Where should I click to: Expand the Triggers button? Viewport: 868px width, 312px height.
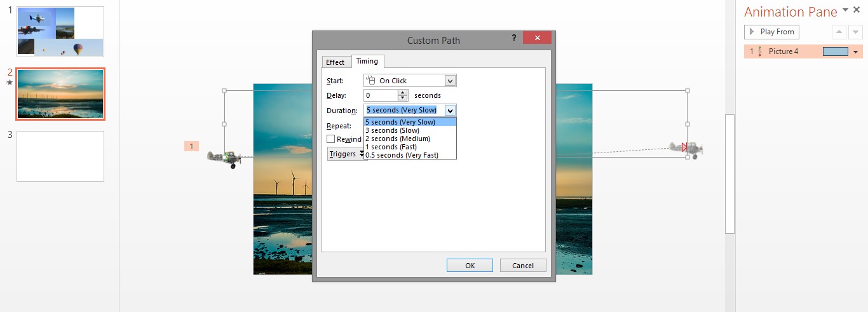[x=346, y=154]
